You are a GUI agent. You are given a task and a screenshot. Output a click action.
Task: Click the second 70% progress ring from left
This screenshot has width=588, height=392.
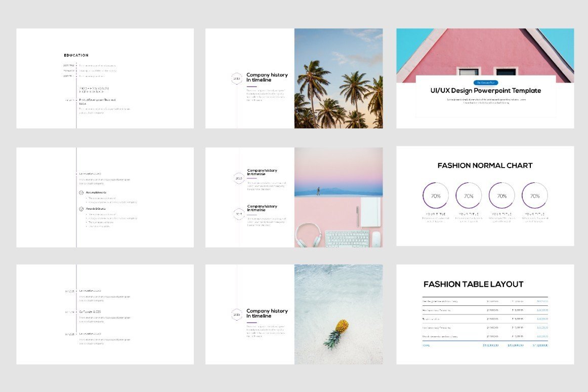tap(469, 195)
